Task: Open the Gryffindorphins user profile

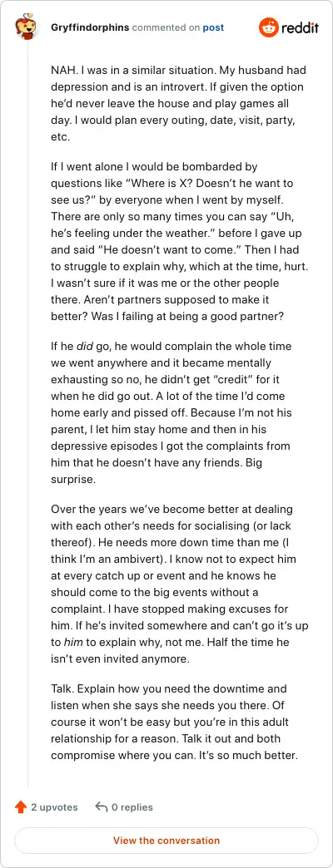Action: [90, 27]
